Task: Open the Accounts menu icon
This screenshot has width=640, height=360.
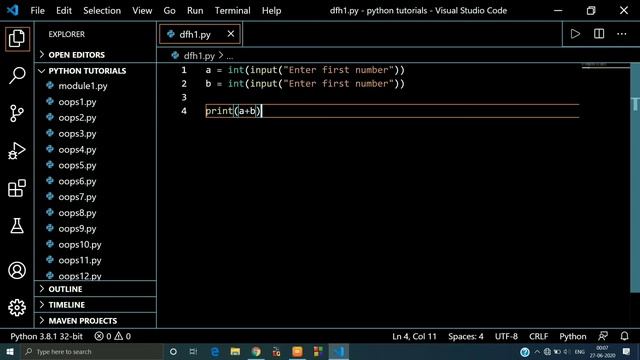Action: [17, 270]
